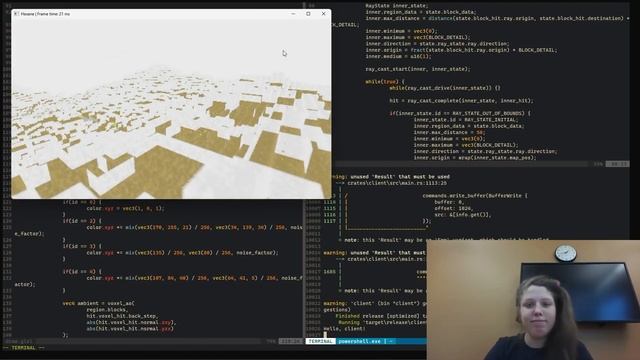Maximize the voxel render window

308,14
